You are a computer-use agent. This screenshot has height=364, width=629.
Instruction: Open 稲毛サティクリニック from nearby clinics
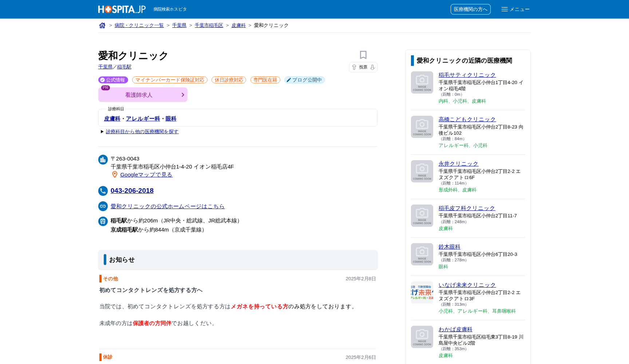click(x=467, y=75)
